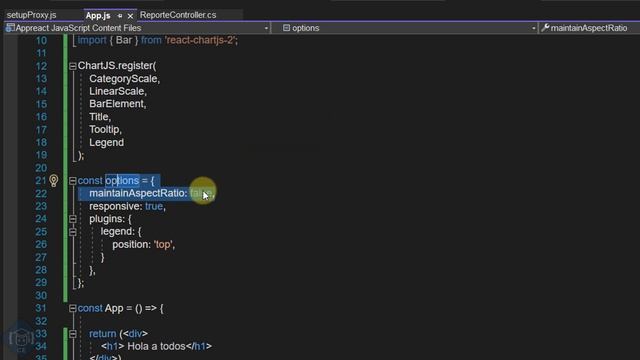Screen dimensions: 640x360
Task: Click the options member icon
Action: click(x=287, y=28)
